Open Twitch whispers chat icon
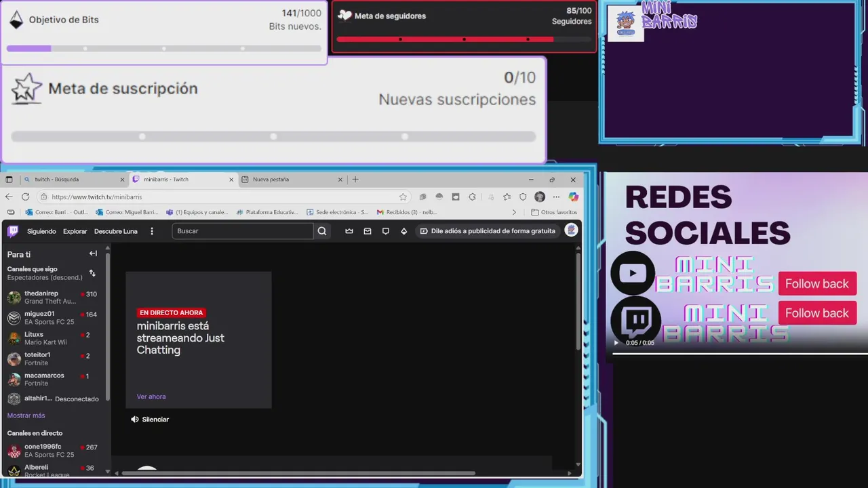The image size is (868, 488). (x=386, y=231)
